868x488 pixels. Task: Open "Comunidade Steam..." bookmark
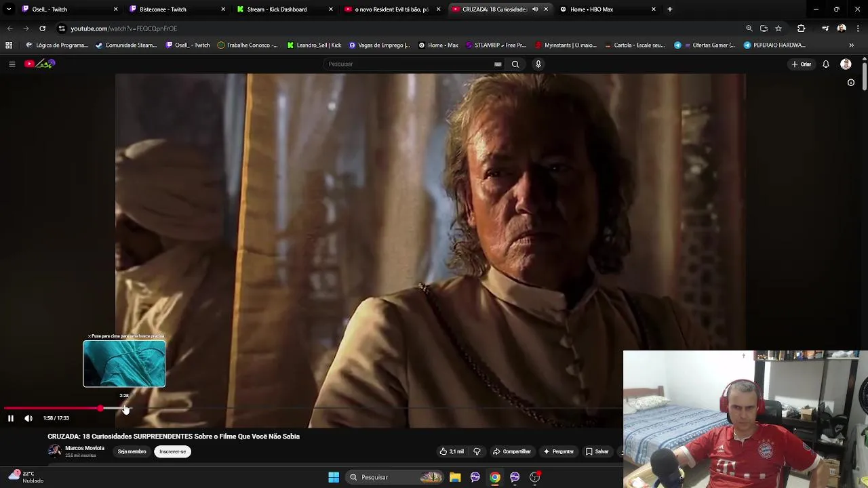point(126,45)
